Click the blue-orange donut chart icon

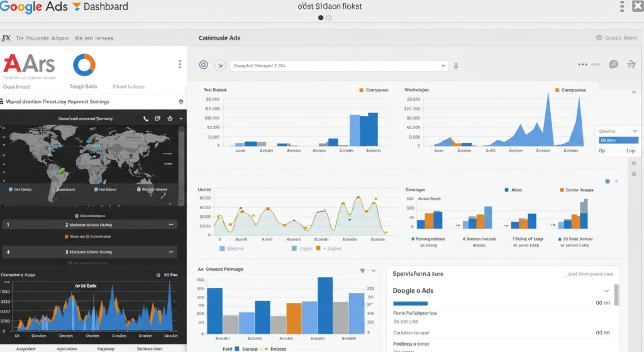point(84,65)
